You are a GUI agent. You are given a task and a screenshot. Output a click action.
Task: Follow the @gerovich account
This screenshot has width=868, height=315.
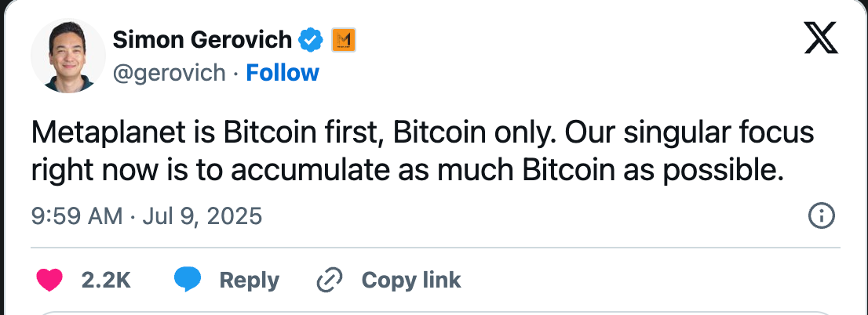click(282, 73)
